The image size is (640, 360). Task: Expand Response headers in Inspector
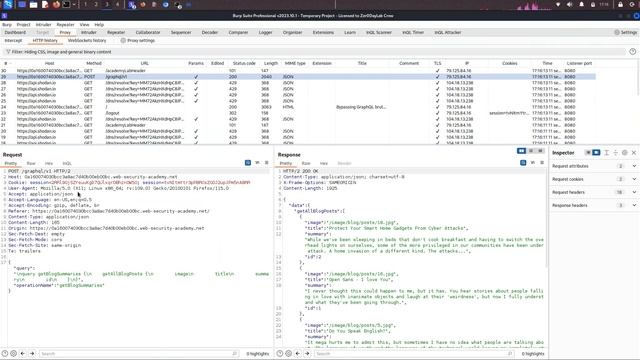[634, 205]
